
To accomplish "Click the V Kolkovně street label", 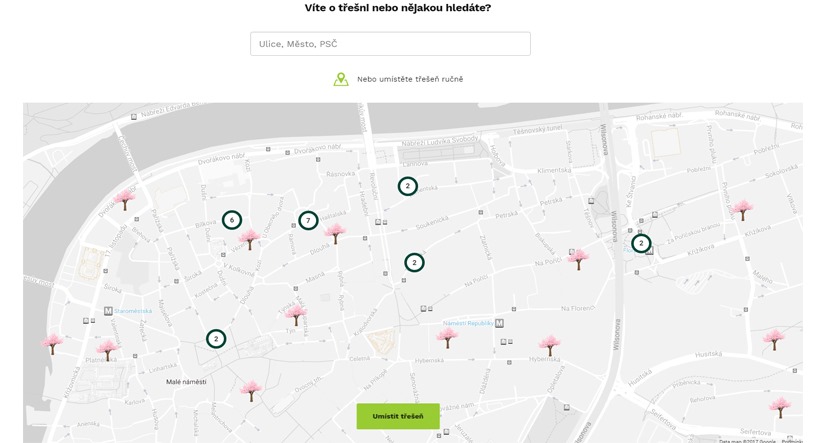I will (239, 269).
